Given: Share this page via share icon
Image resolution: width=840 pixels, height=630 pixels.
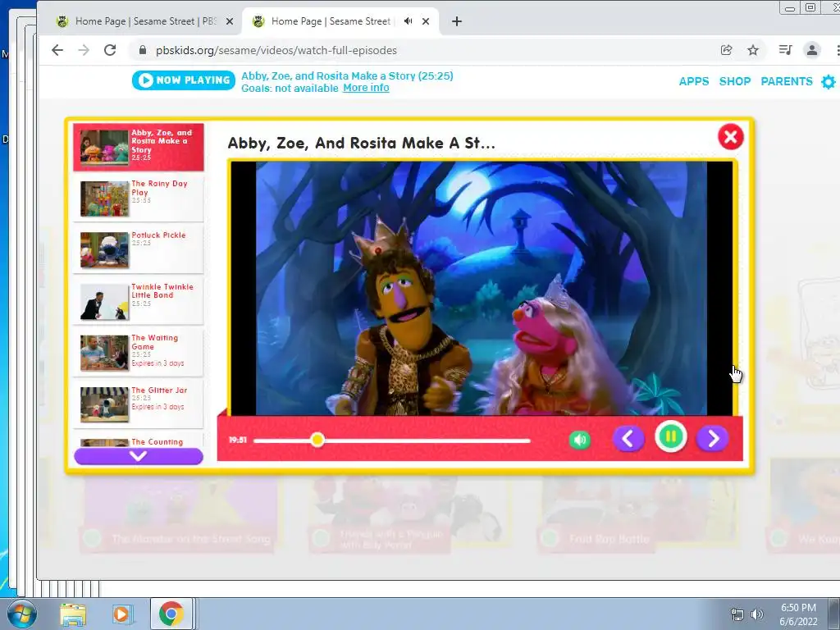Looking at the screenshot, I should [x=727, y=50].
